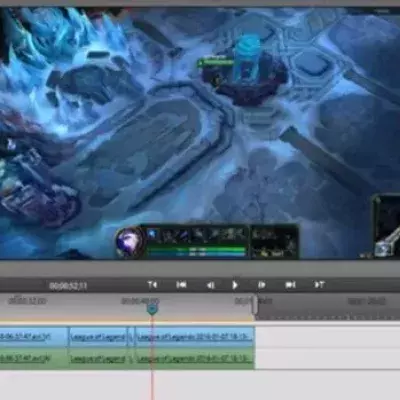Viewport: 400px width, 400px height.
Task: Select the last League of Legends 2016 audio clip
Action: click(195, 359)
